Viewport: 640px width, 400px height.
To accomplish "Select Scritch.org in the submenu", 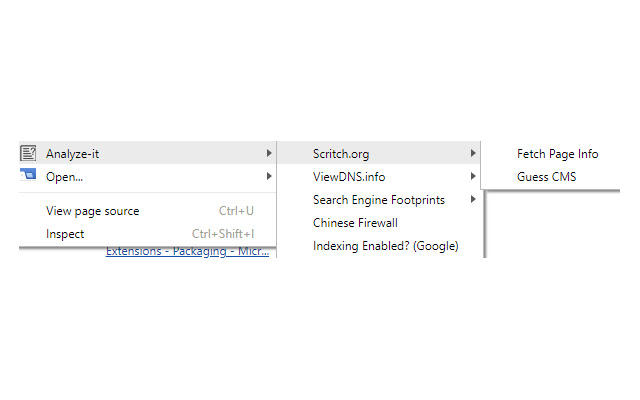I will [x=379, y=153].
